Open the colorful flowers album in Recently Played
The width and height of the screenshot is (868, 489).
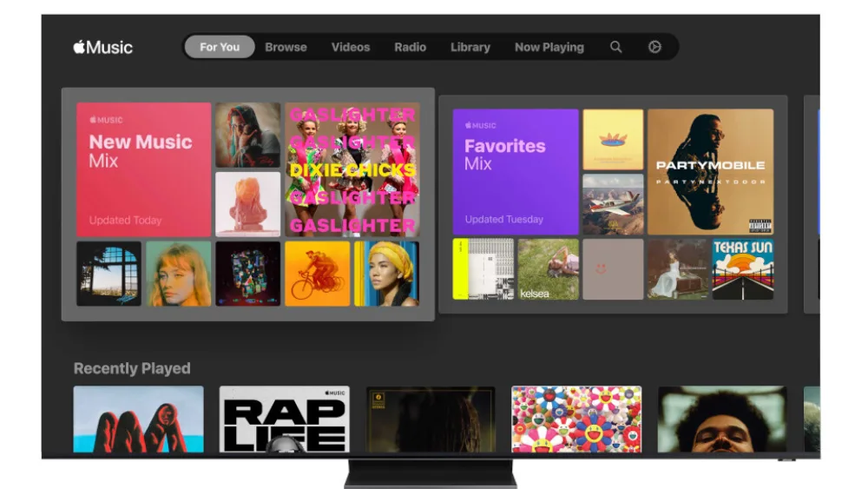[577, 420]
